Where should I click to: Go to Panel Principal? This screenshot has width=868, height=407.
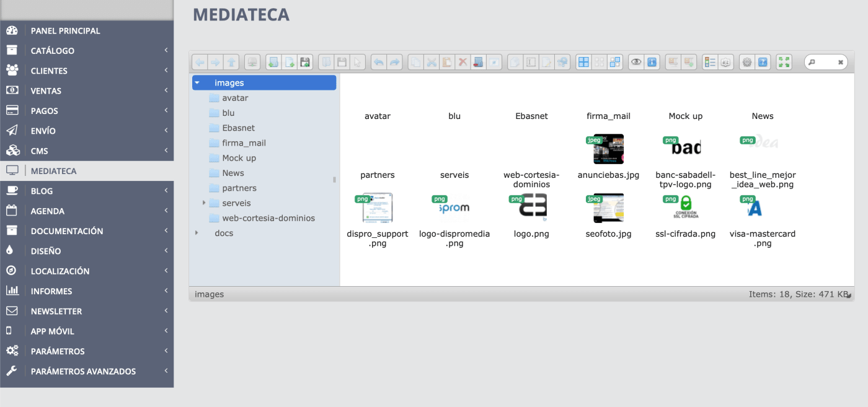point(65,30)
